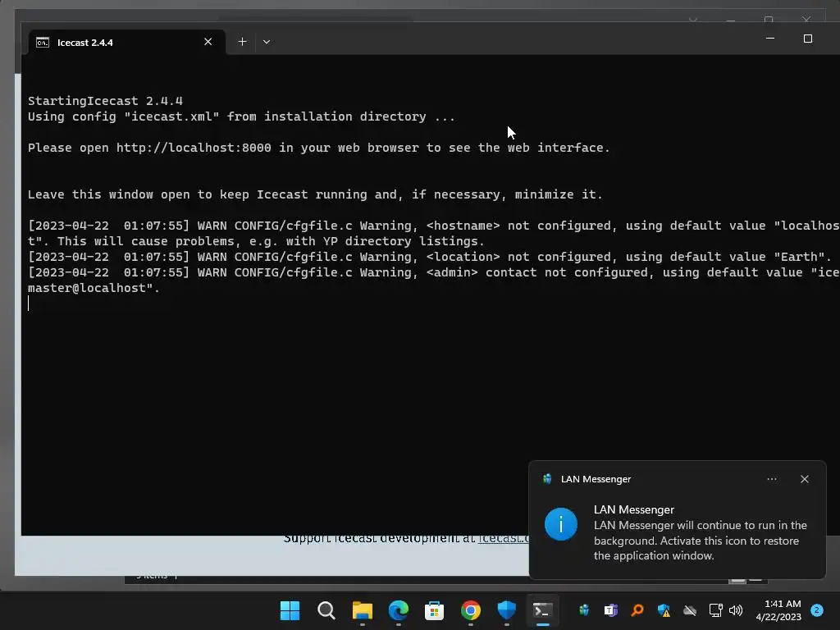
Task: Minimize the Icecast terminal window
Action: (770, 39)
